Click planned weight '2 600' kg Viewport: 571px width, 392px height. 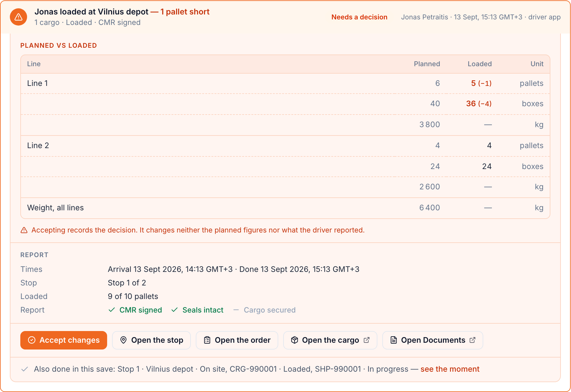(x=430, y=187)
